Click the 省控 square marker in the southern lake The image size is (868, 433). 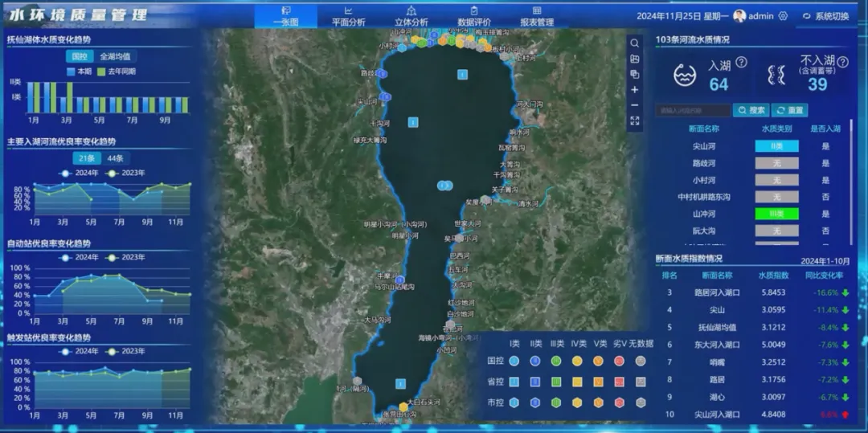(x=401, y=383)
